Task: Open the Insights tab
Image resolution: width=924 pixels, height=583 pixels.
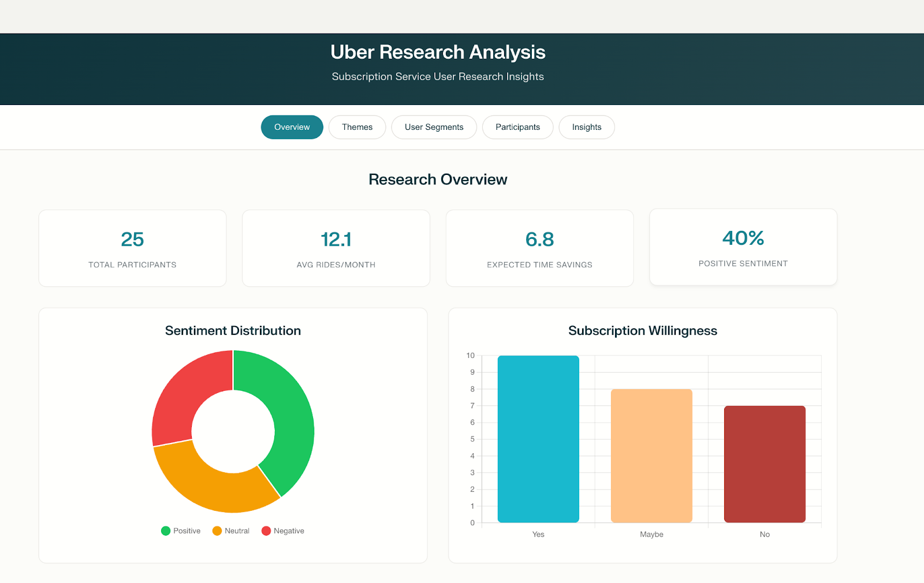Action: click(x=586, y=127)
